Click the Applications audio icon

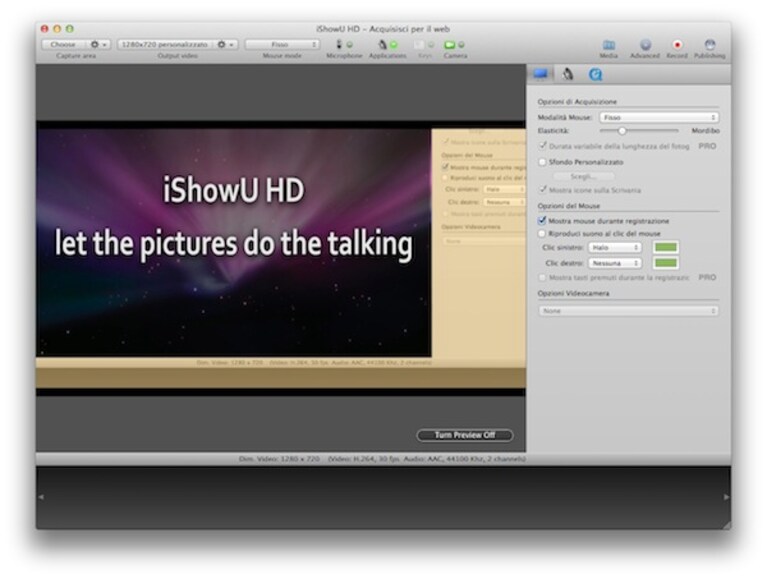coord(382,45)
